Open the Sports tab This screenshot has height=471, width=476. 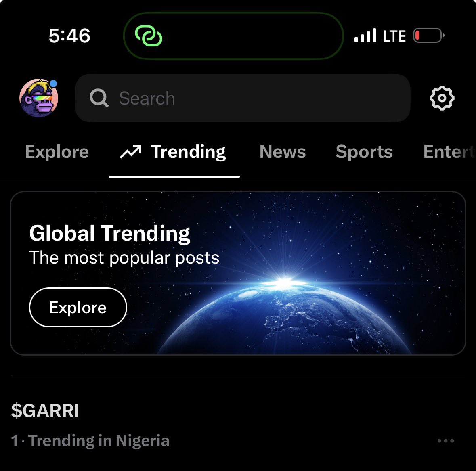point(364,152)
